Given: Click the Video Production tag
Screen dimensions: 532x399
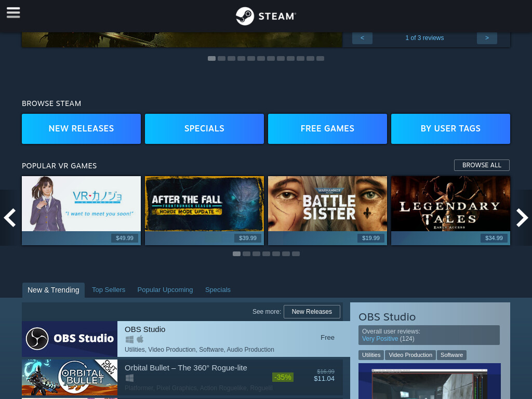Looking at the screenshot, I should (x=410, y=355).
